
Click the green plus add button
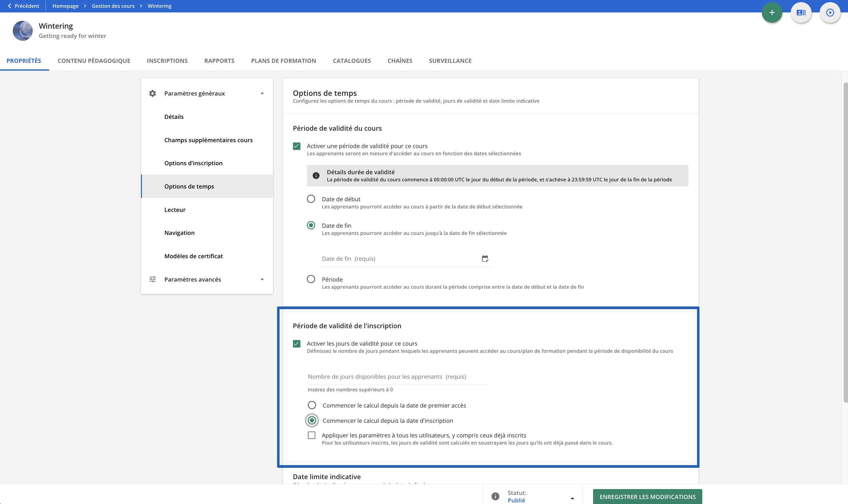click(771, 12)
